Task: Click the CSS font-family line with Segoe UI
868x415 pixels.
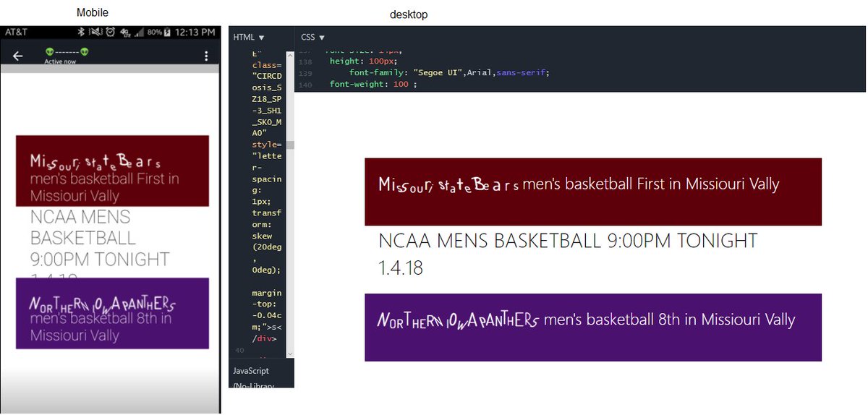Action: tap(449, 73)
